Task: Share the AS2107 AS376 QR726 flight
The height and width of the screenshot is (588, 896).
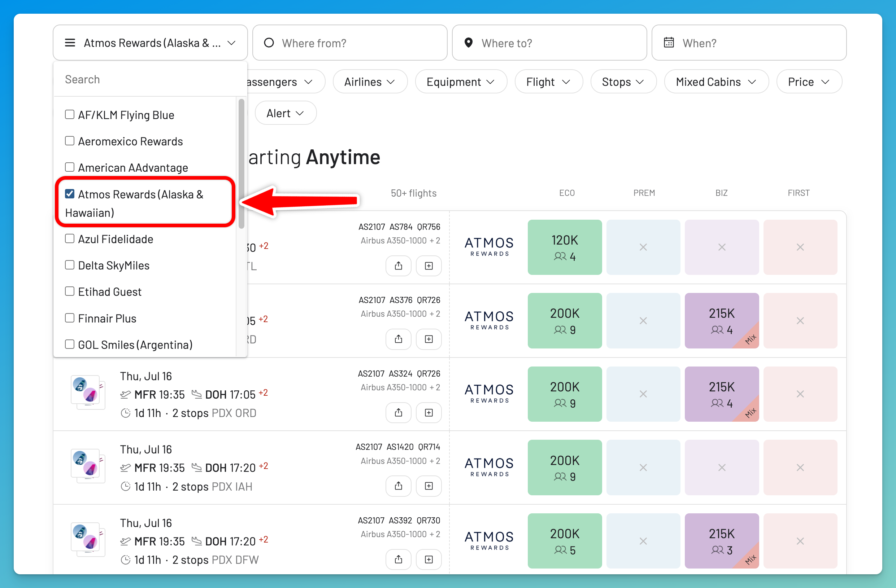Action: point(398,339)
